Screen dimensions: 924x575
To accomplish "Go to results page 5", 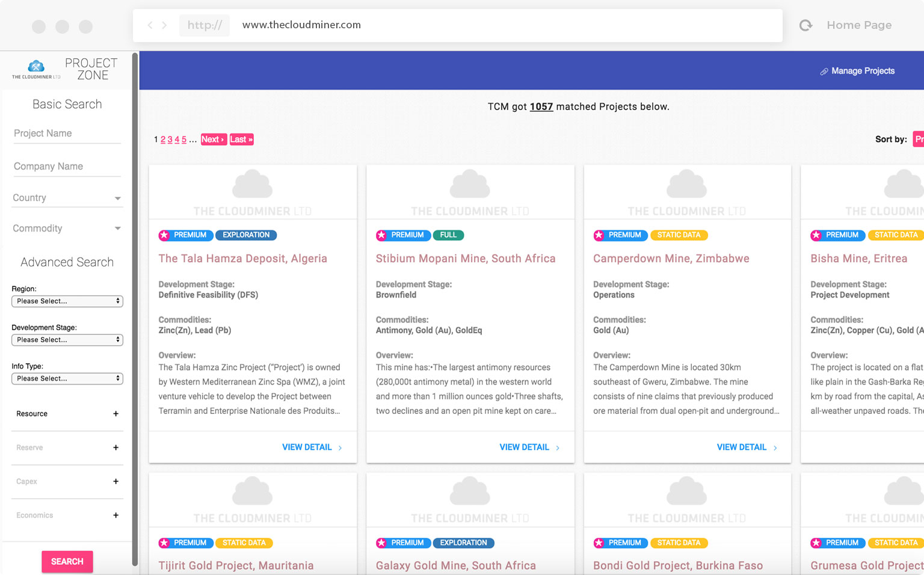I will click(184, 140).
